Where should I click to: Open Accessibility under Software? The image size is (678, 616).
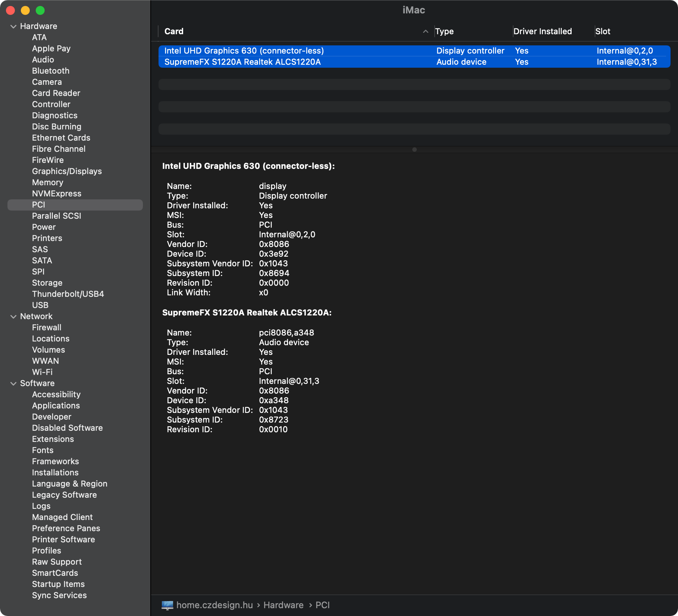point(56,395)
